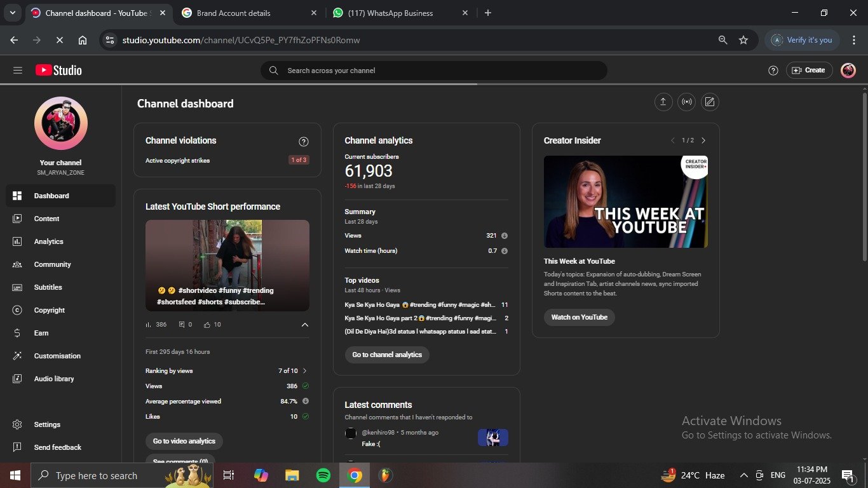The width and height of the screenshot is (868, 488).
Task: Click the 1 of 3 copyright strikes badge
Action: coord(299,160)
